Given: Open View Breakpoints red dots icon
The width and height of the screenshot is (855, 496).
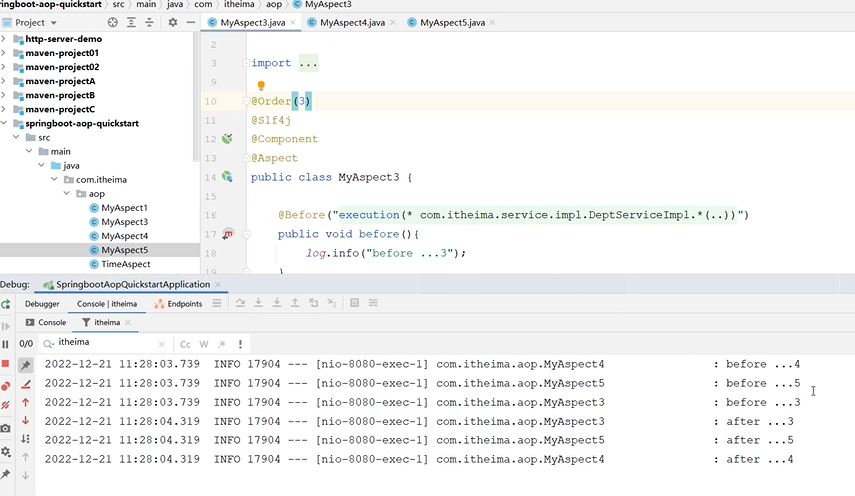Looking at the screenshot, I should [x=6, y=385].
